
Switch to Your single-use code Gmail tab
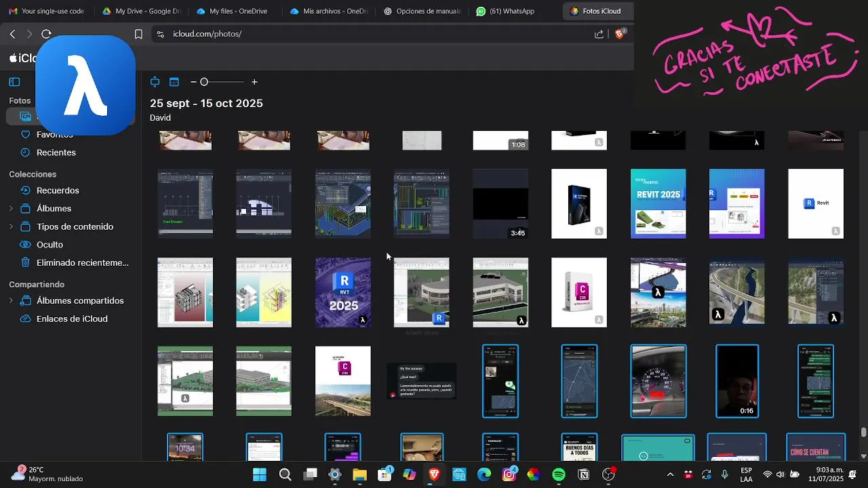point(46,11)
